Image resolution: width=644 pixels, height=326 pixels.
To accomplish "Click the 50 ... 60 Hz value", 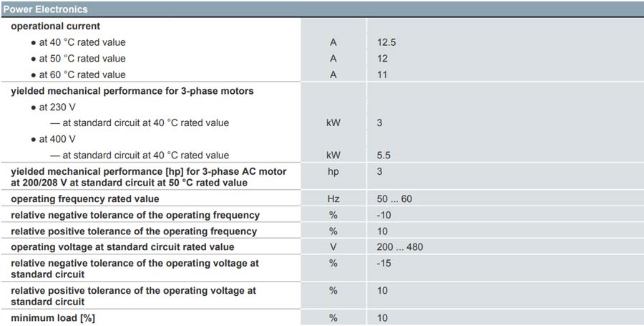I will (394, 199).
